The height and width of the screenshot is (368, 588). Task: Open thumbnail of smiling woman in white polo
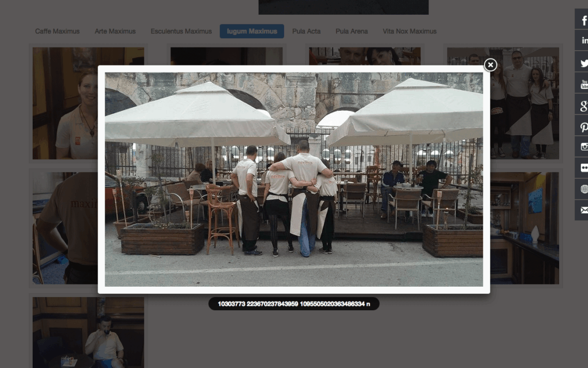[x=65, y=103]
